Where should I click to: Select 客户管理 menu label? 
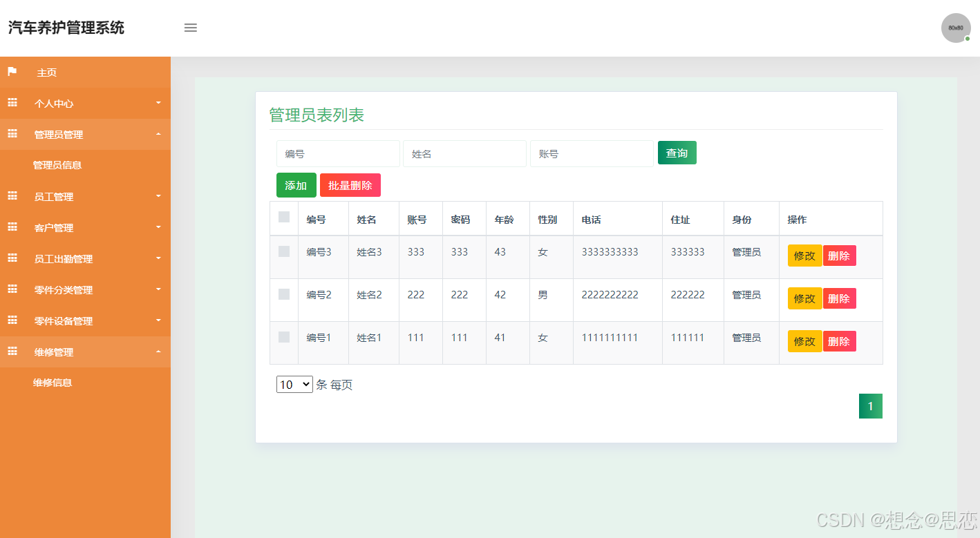(x=54, y=228)
